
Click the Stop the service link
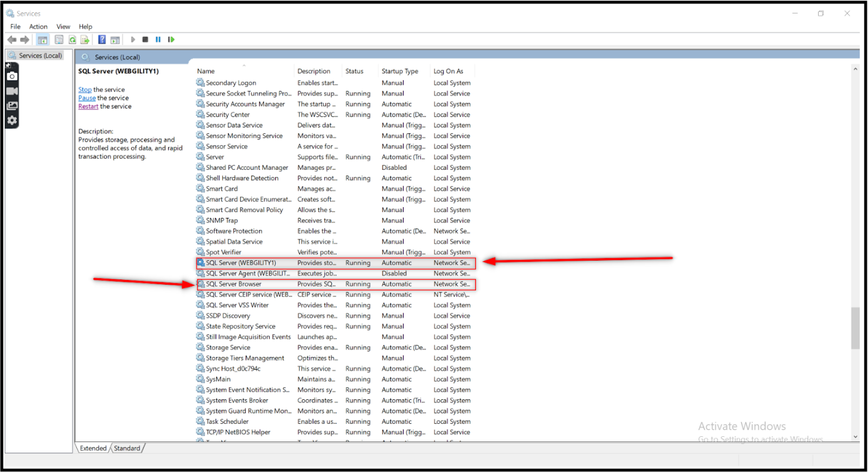[x=85, y=90]
